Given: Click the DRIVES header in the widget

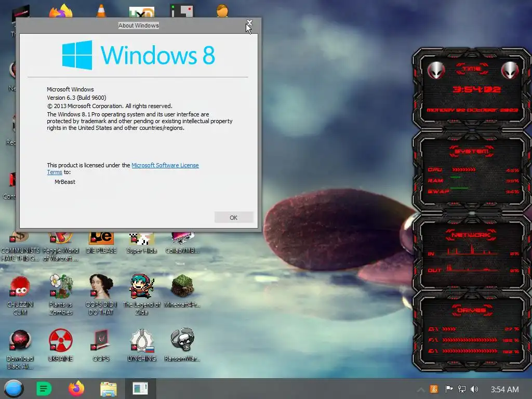Looking at the screenshot, I should (x=472, y=310).
